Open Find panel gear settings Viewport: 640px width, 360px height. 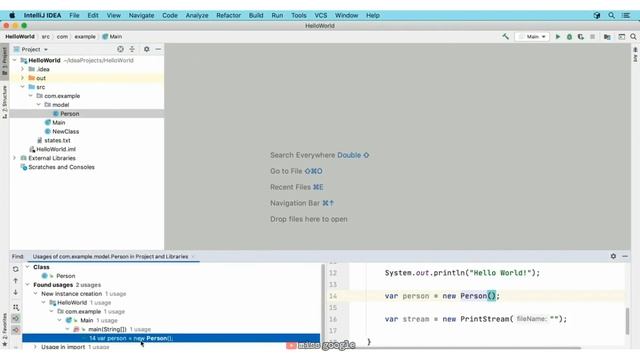613,256
